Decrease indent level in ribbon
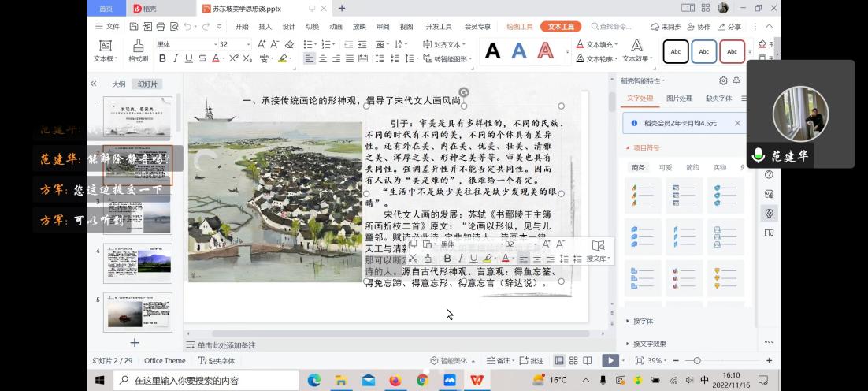Viewport: 868px width, 391px height. click(348, 44)
